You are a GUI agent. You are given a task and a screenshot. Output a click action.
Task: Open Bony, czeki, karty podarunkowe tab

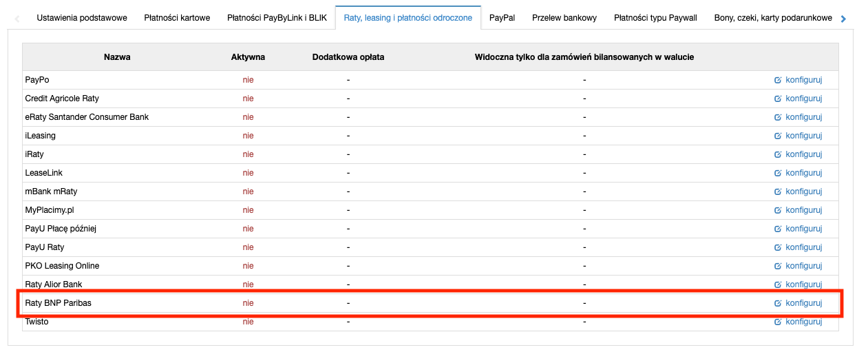[773, 18]
